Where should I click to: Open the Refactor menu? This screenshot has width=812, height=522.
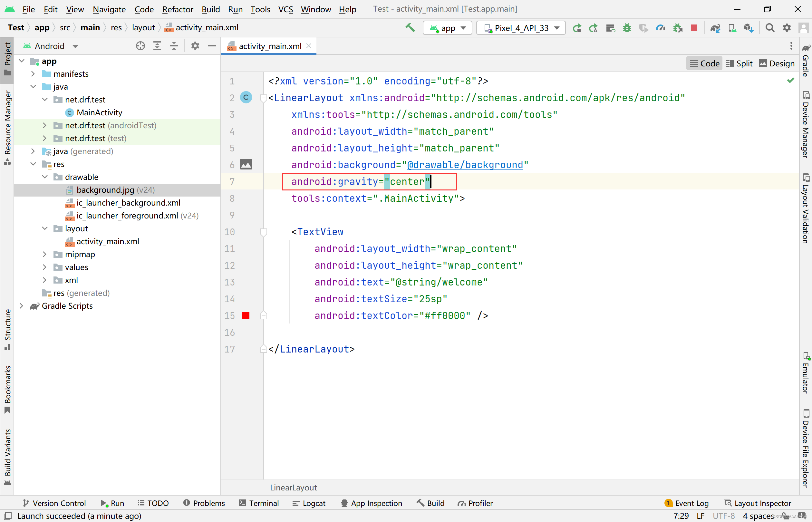[x=177, y=9]
